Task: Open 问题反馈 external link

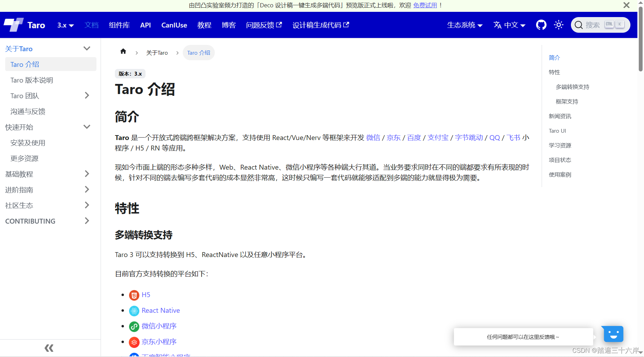Action: (x=264, y=25)
